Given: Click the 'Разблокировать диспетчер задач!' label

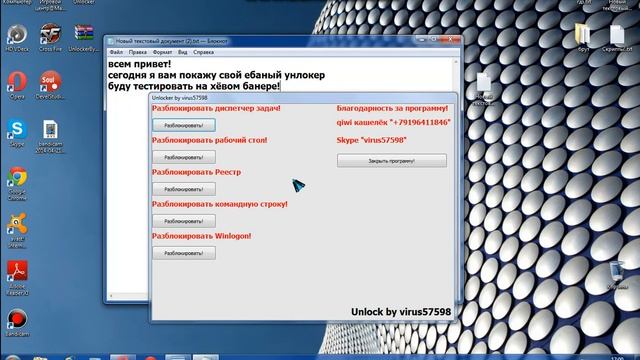Looking at the screenshot, I should (216, 109).
